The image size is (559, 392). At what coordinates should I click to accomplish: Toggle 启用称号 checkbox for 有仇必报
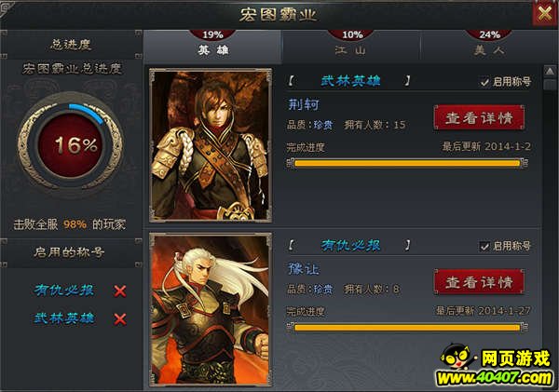484,246
